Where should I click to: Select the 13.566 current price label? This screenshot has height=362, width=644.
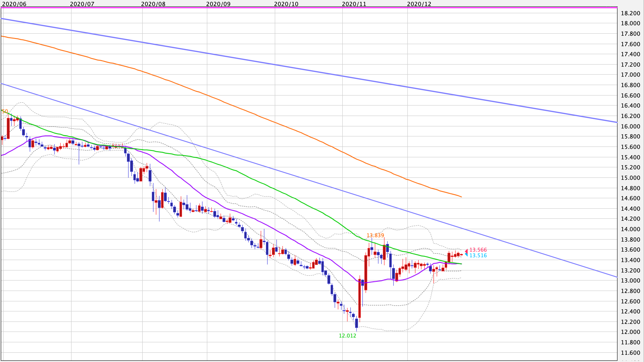click(478, 250)
